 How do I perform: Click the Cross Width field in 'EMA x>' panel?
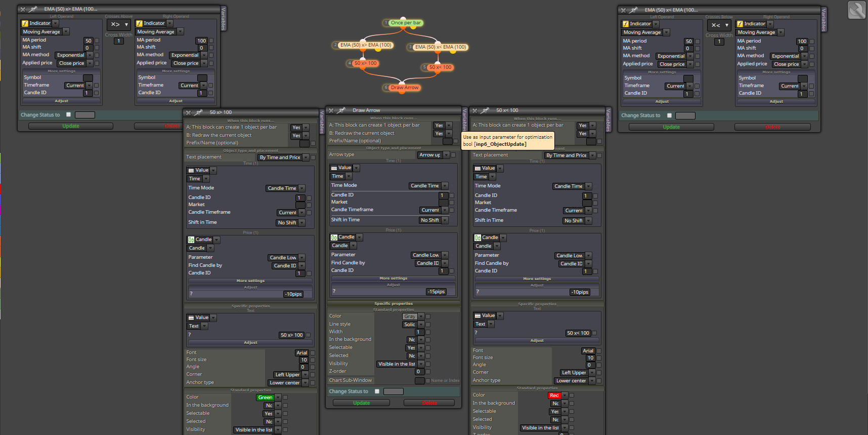click(119, 41)
